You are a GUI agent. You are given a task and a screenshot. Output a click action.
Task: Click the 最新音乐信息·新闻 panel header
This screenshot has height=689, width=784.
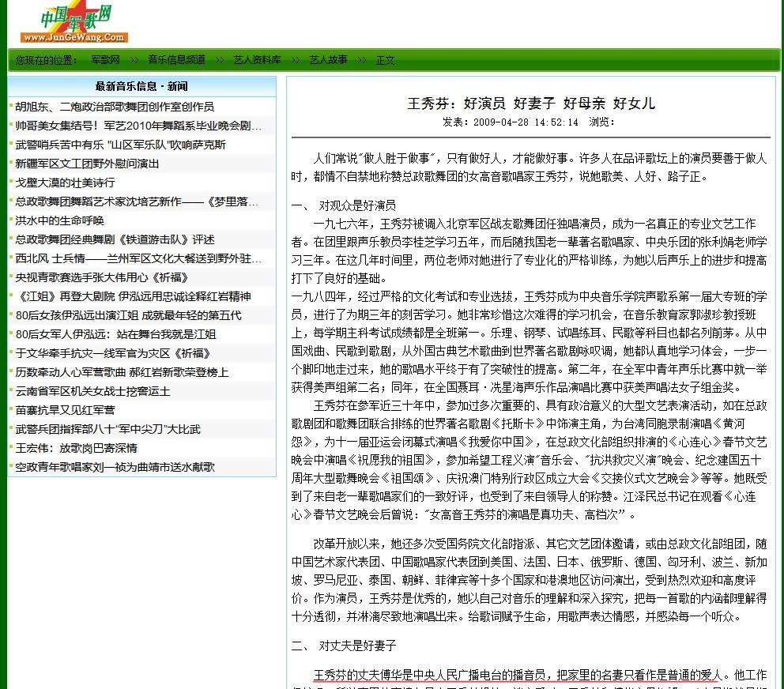[x=141, y=86]
